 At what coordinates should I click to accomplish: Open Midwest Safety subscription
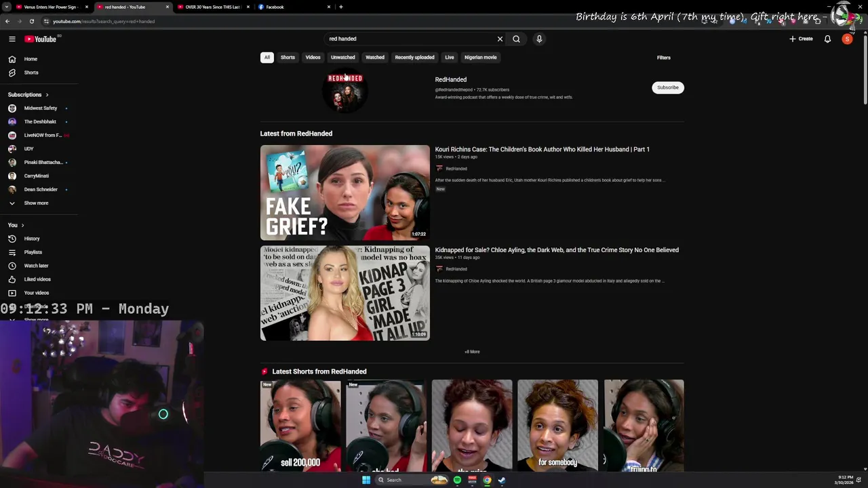coord(39,108)
